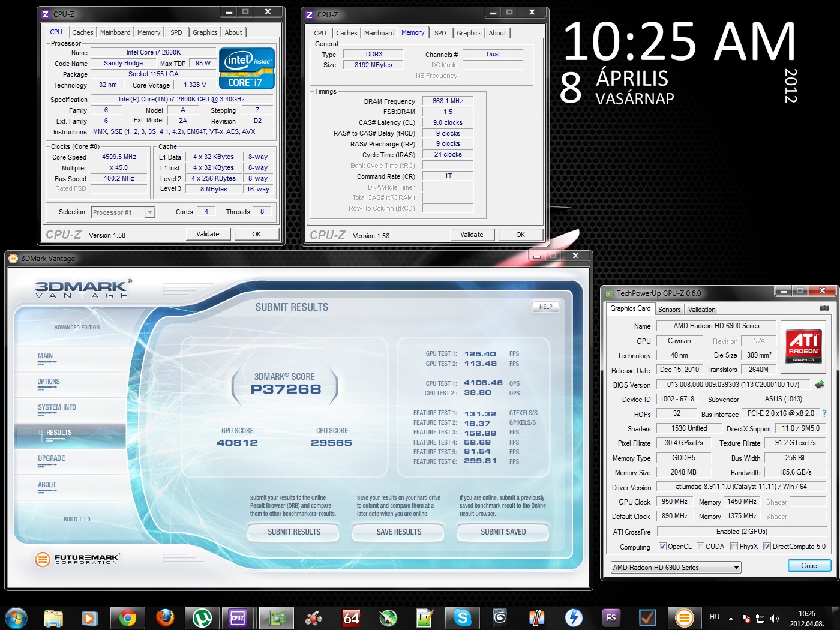
Task: Click the P37268 3DMark score
Action: (x=286, y=389)
